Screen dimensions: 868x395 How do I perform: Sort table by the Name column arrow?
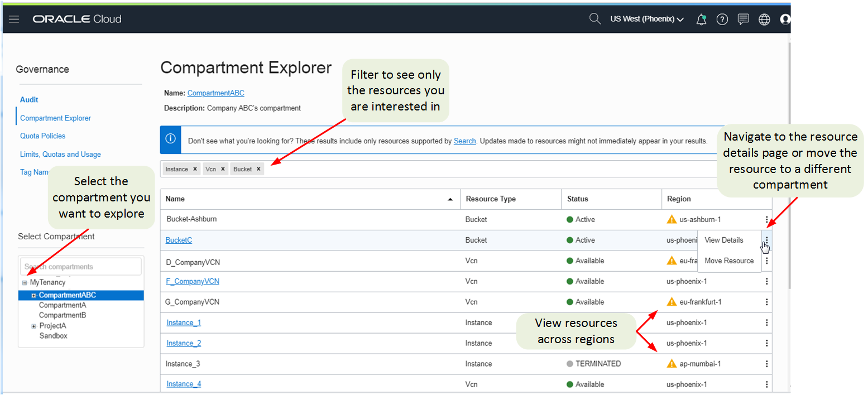coord(450,199)
